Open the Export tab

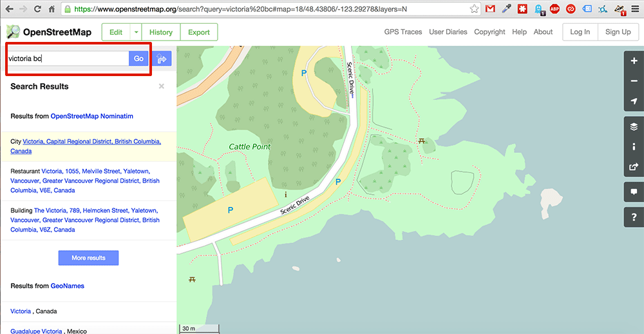click(x=199, y=32)
